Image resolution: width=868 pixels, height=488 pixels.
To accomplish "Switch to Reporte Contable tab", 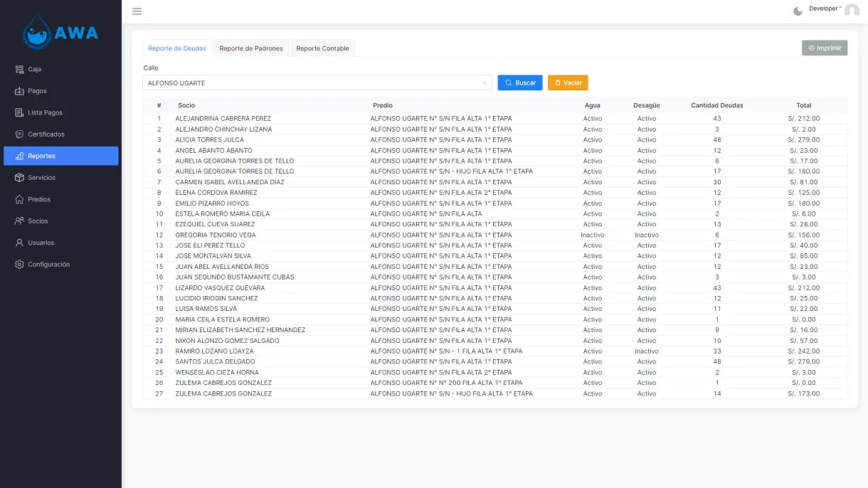I will click(322, 48).
